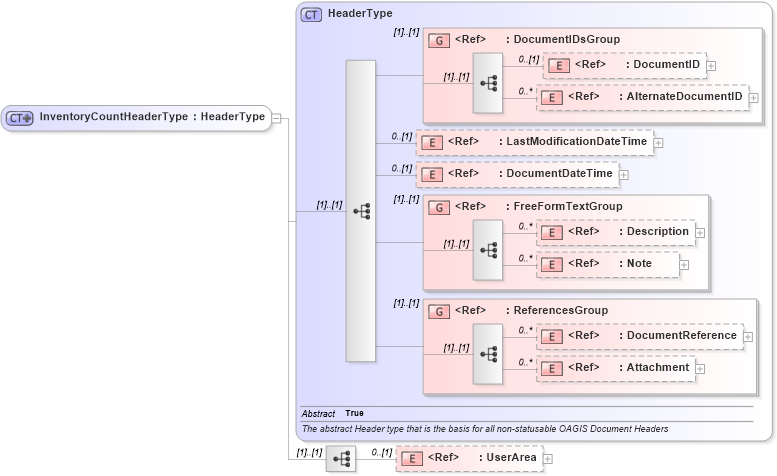Select sequence compositor inside ReferencesGroup

pos(488,354)
